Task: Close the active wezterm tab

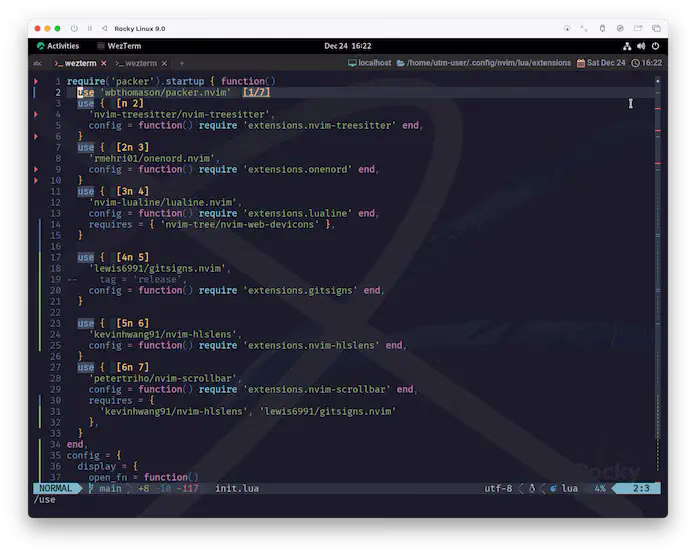Action: coord(103,63)
